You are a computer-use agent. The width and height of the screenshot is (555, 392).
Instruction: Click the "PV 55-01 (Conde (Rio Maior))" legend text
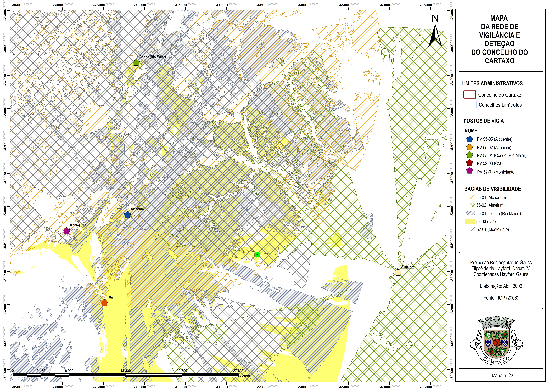[502, 156]
